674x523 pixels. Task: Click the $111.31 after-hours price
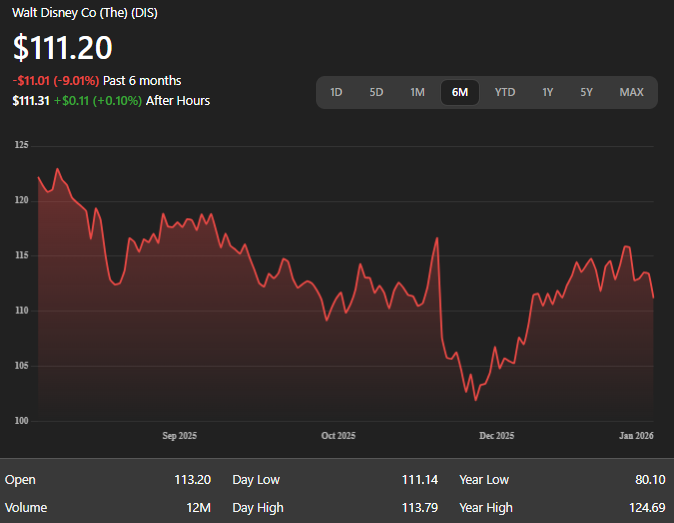(31, 101)
